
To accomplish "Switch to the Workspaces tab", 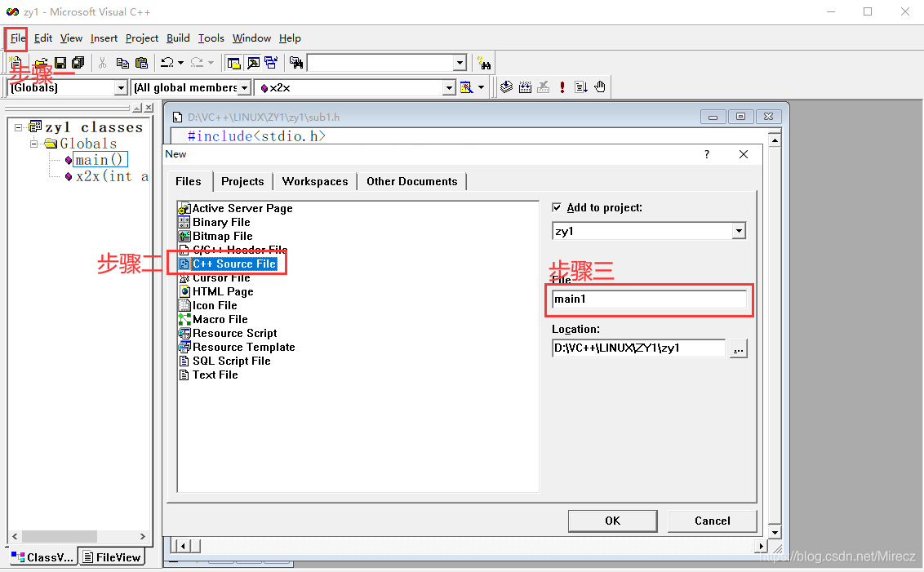I will click(315, 181).
